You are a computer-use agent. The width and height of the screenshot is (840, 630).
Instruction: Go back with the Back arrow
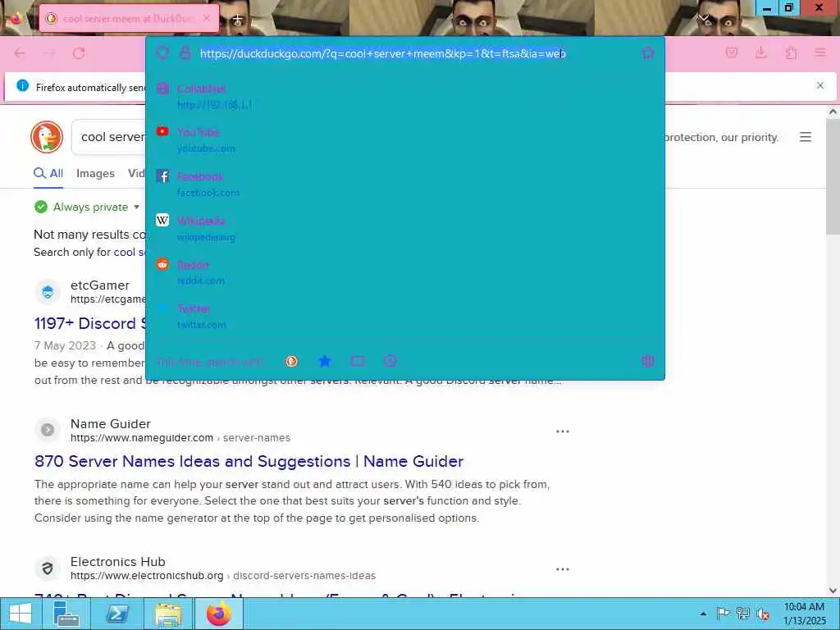point(20,53)
